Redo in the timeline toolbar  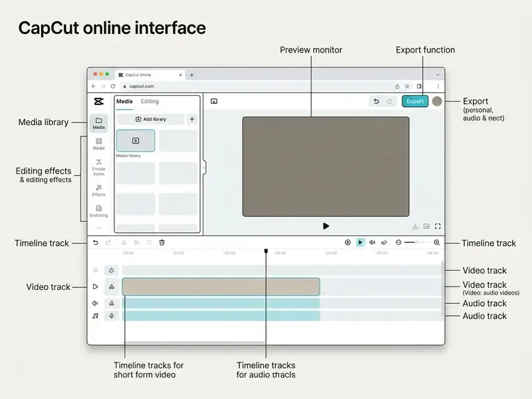click(108, 243)
